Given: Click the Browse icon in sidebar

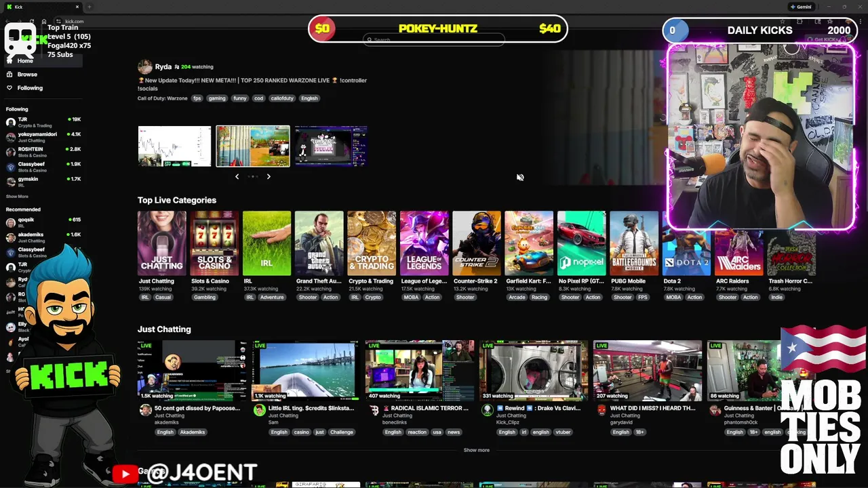Looking at the screenshot, I should point(9,75).
